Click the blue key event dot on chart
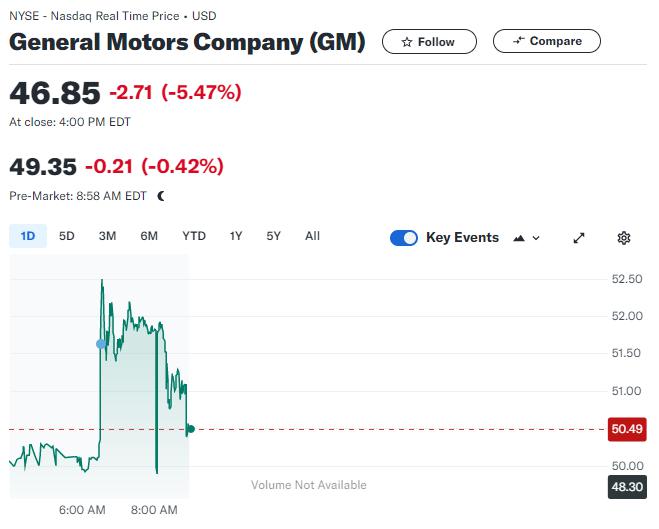Viewport: 659px width, 529px height. 101,344
